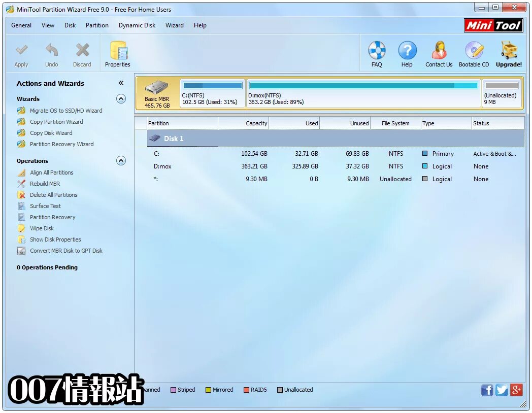Click the Unallocated 9 MB block
This screenshot has width=532, height=413.
click(502, 94)
